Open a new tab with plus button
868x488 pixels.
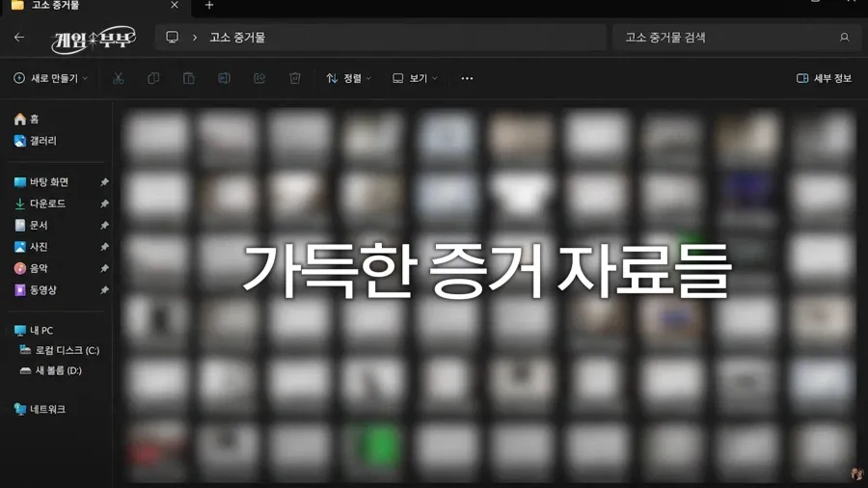209,5
